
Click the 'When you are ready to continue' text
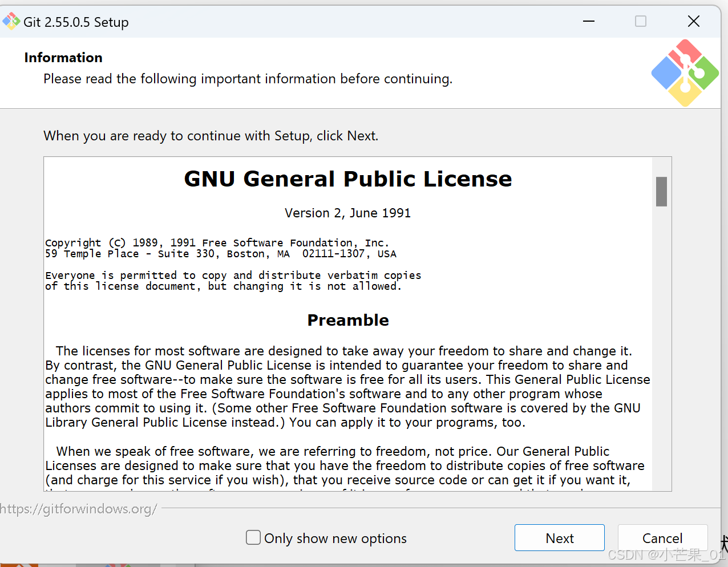coord(211,136)
